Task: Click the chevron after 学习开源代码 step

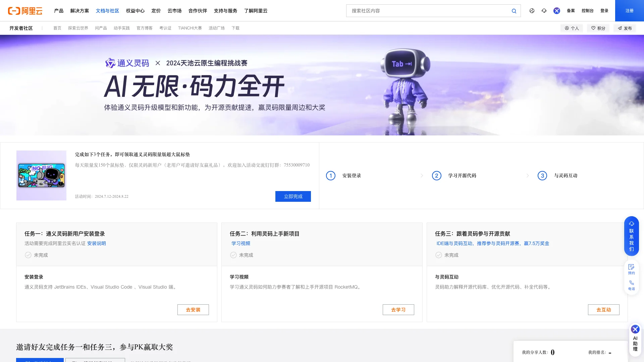Action: pyautogui.click(x=528, y=176)
